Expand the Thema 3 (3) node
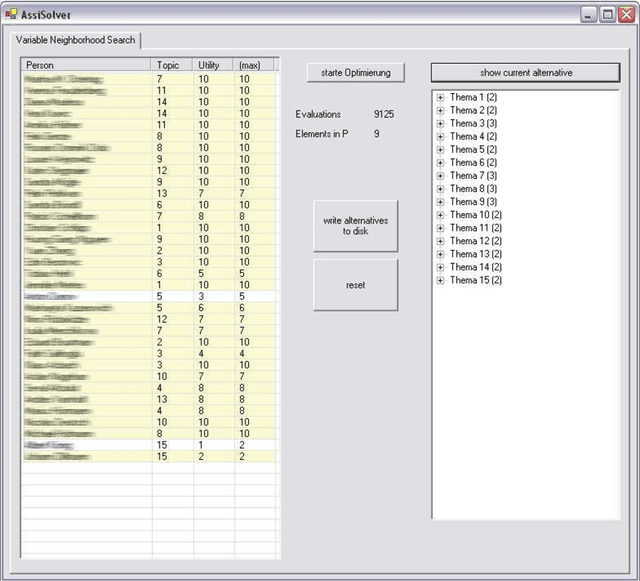Image resolution: width=640 pixels, height=581 pixels. click(x=440, y=123)
